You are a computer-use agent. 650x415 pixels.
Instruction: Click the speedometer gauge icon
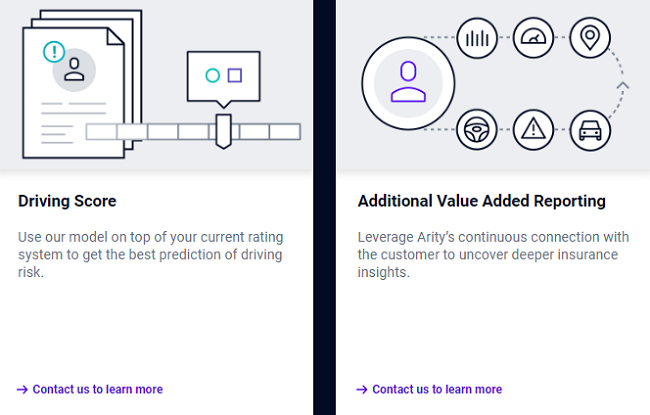(533, 39)
